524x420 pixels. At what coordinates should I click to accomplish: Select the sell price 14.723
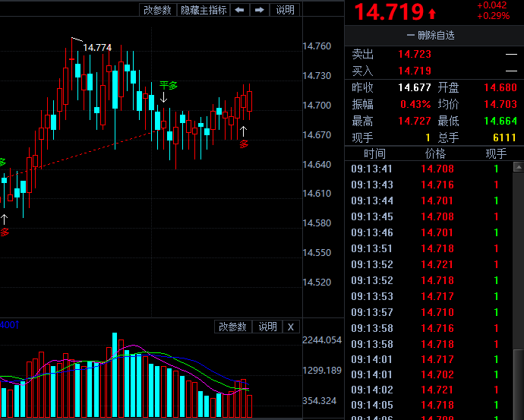tap(415, 54)
